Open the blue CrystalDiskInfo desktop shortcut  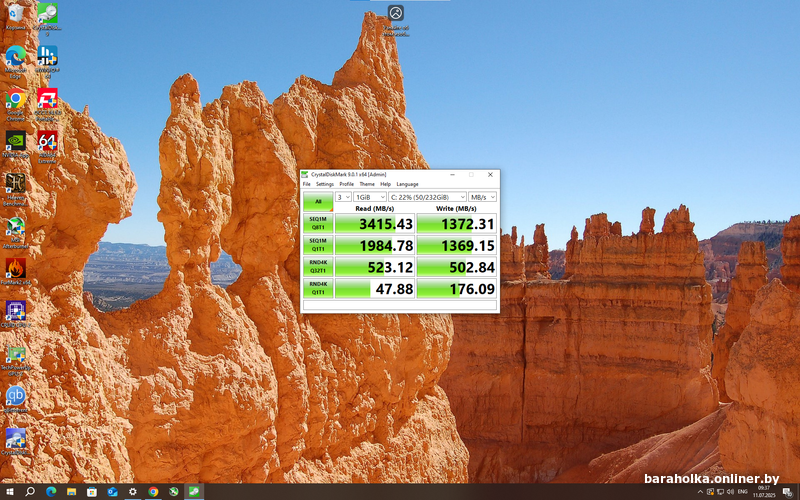[x=16, y=440]
